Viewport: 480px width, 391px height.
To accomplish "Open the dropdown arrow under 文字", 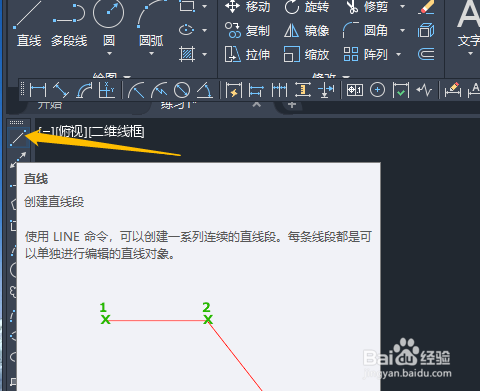I will 471,53.
